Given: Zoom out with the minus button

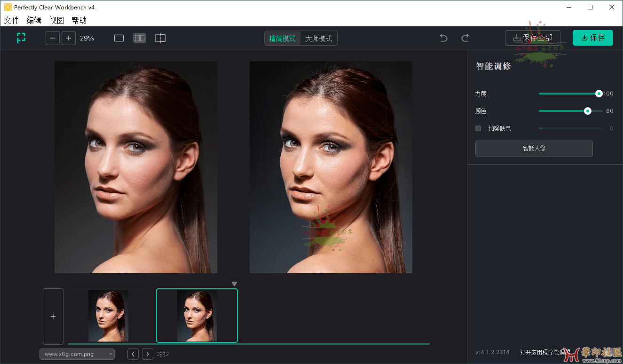Looking at the screenshot, I should pos(53,38).
